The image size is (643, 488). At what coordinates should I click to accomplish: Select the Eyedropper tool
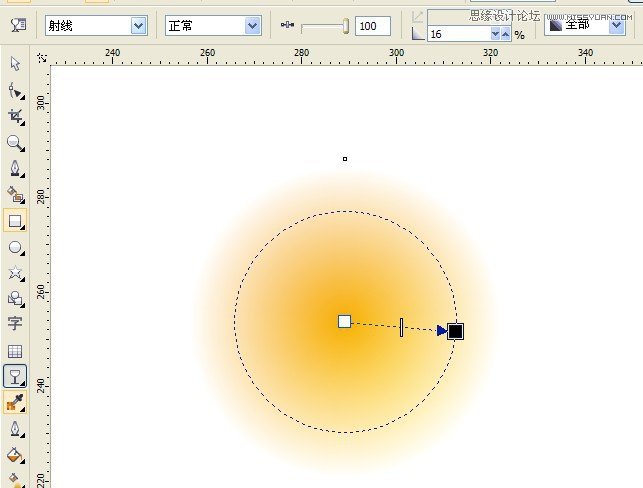(x=15, y=402)
